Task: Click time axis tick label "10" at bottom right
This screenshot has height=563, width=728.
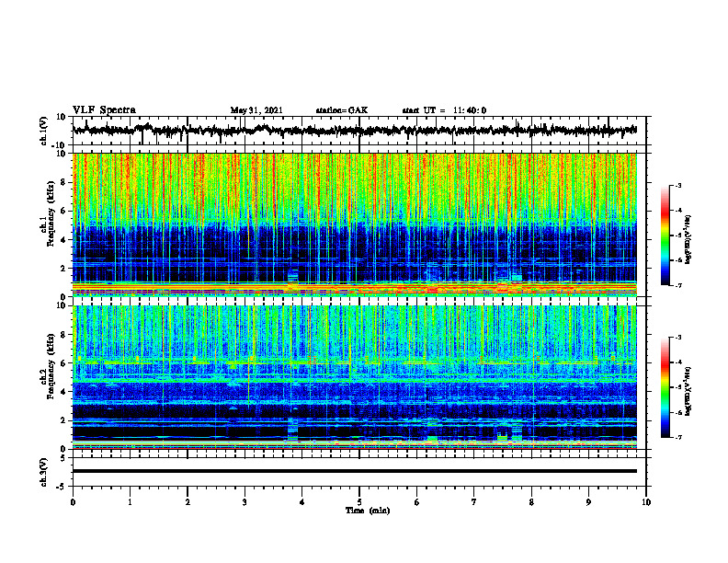Action: [x=646, y=502]
